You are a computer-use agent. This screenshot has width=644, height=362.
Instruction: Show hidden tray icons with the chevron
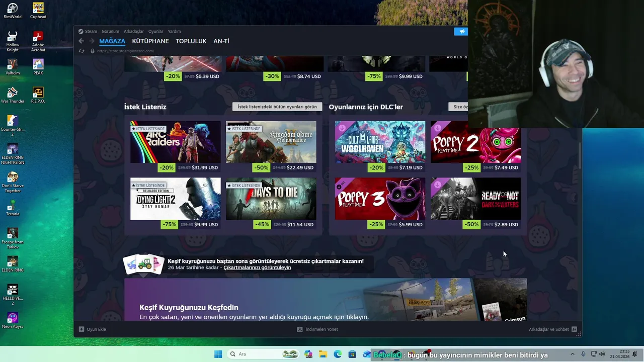pos(572,354)
